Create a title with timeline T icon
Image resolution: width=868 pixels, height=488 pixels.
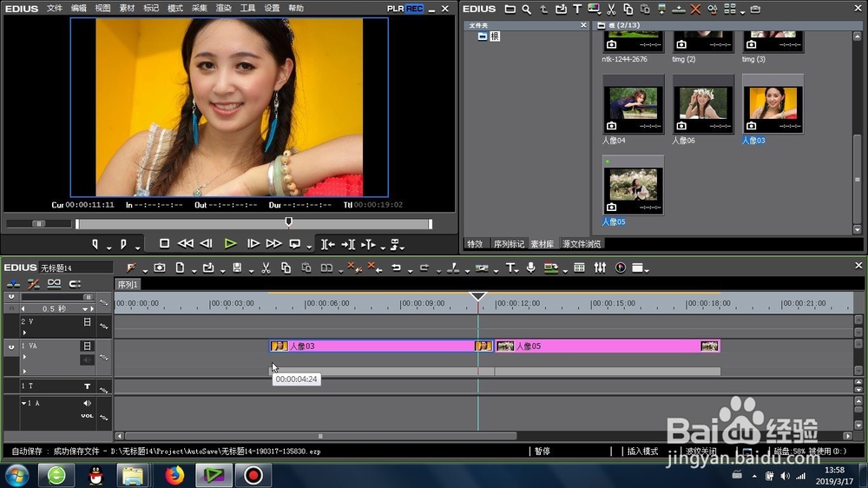pos(510,268)
